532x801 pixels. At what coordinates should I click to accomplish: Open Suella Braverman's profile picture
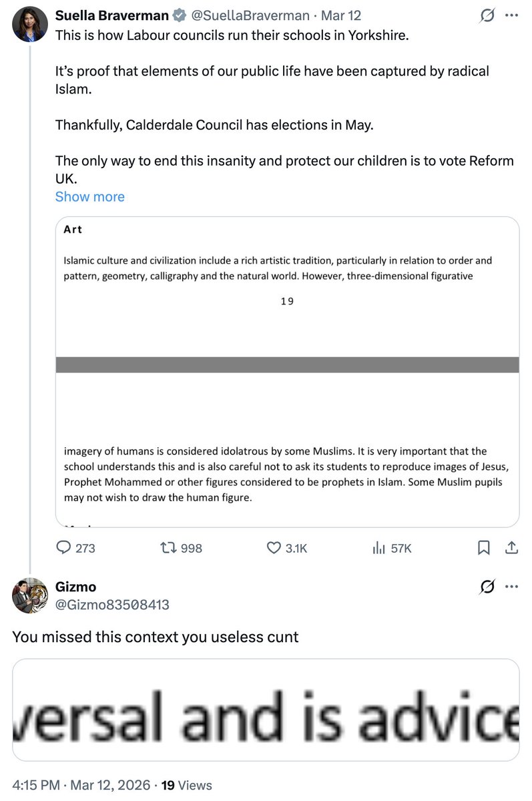click(x=29, y=24)
